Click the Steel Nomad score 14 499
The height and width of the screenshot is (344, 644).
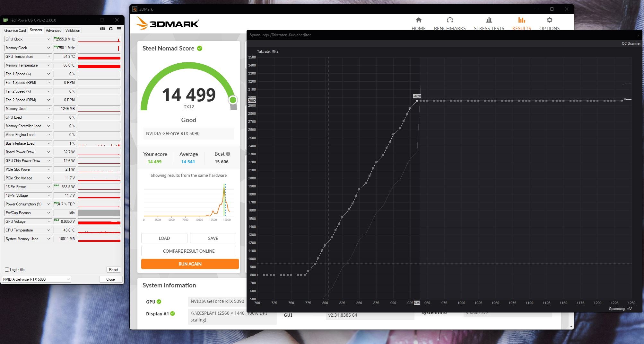tap(189, 95)
